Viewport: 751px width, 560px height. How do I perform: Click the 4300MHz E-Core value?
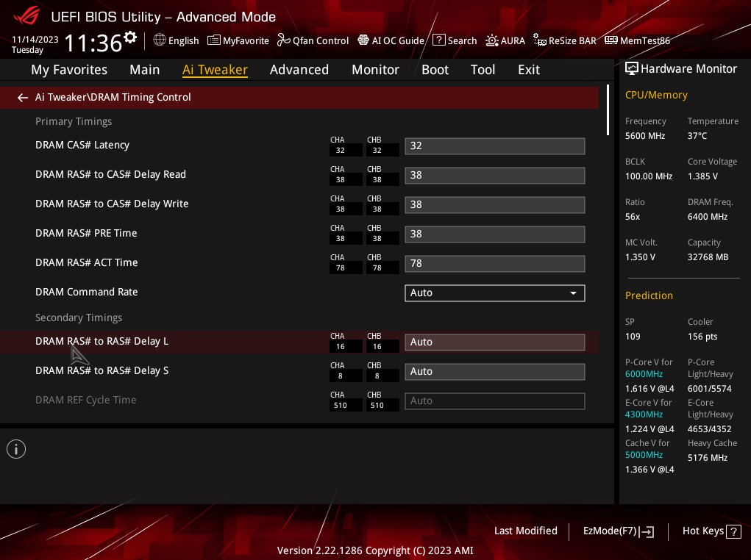tap(644, 414)
